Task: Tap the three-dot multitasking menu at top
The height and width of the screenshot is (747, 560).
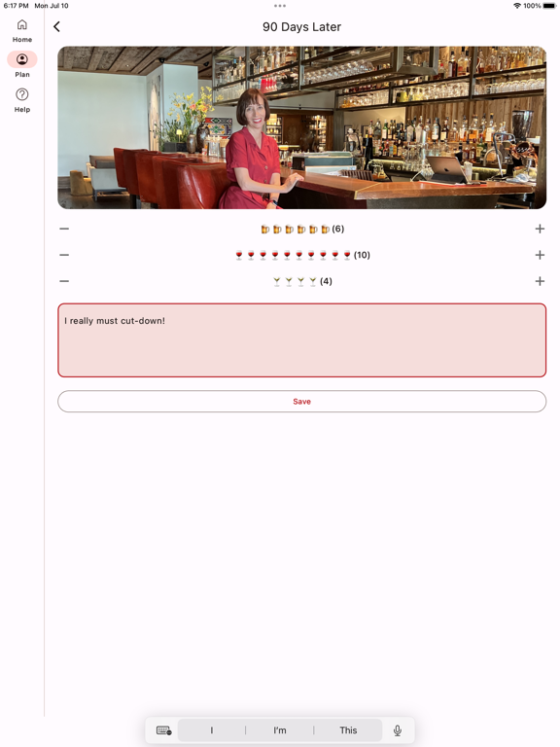Action: pos(280,6)
